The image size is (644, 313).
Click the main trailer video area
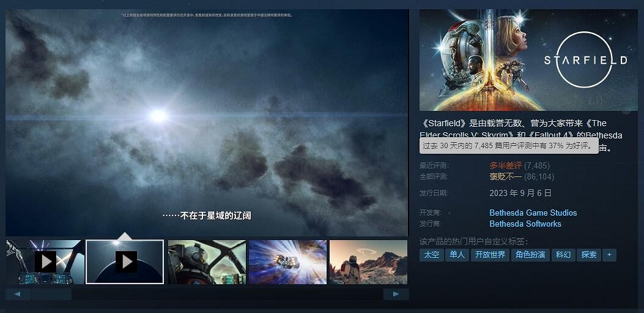click(207, 123)
